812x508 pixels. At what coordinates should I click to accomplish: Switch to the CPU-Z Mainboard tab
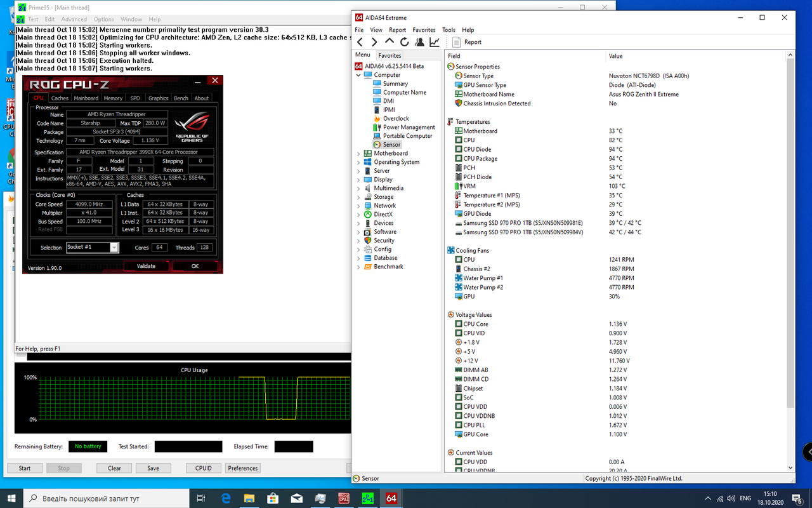tap(86, 98)
